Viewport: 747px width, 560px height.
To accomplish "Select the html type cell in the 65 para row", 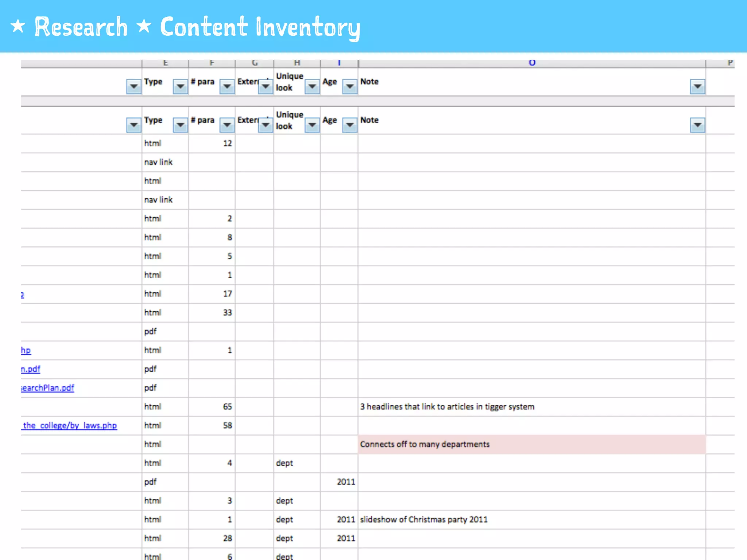I will coord(165,407).
